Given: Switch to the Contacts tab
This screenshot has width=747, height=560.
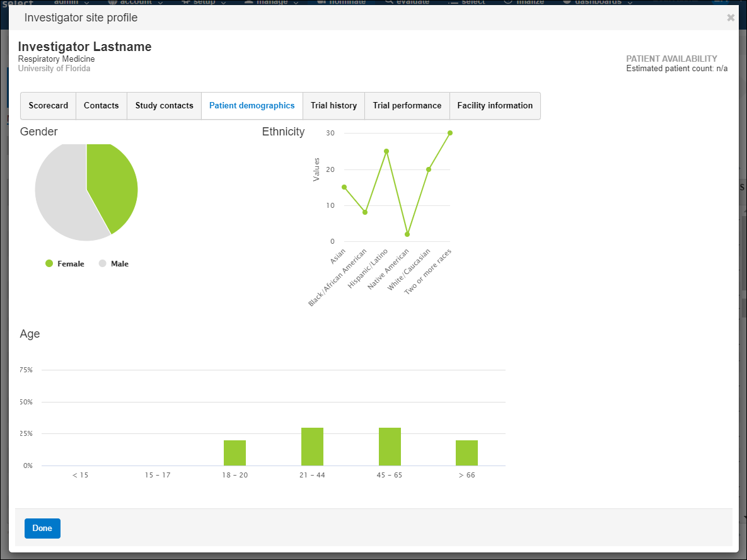Looking at the screenshot, I should [x=101, y=106].
